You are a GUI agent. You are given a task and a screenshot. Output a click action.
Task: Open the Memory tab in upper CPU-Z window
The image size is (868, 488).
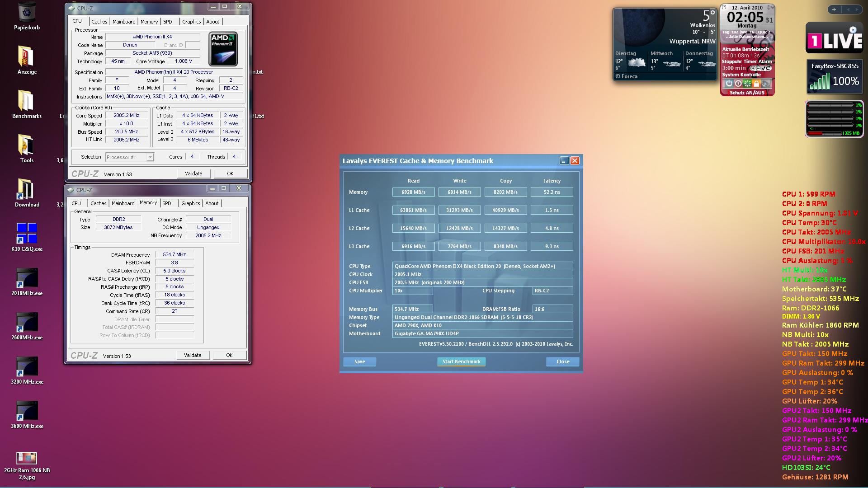[149, 22]
